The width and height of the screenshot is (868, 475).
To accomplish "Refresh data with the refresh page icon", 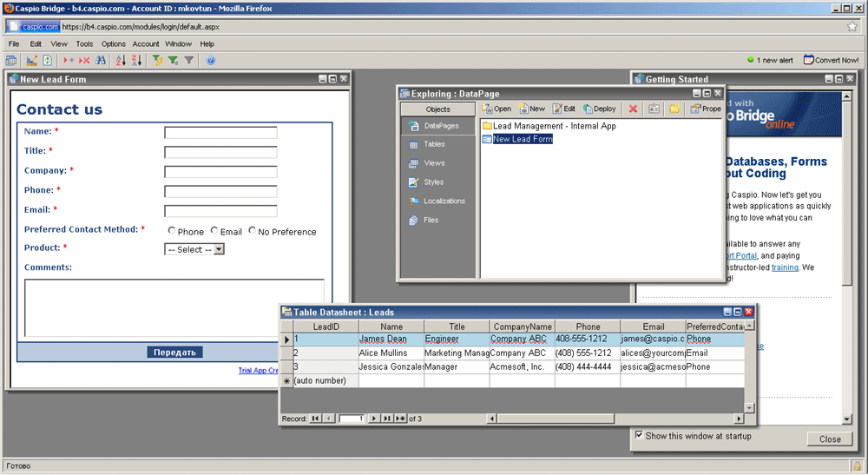I will tap(48, 60).
